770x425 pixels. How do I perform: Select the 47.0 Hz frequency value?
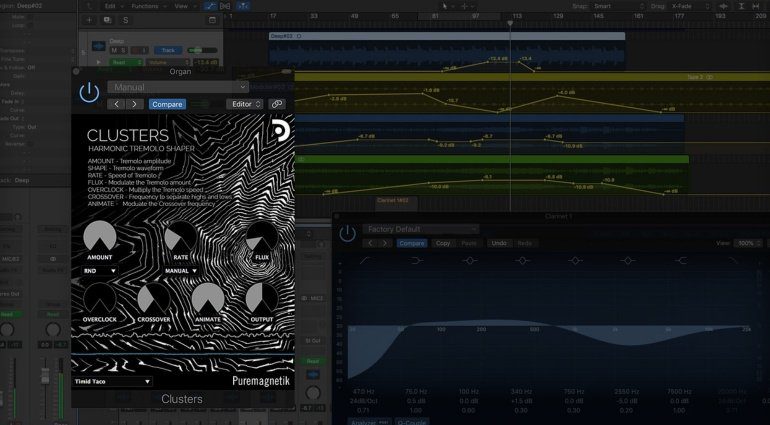tap(363, 392)
